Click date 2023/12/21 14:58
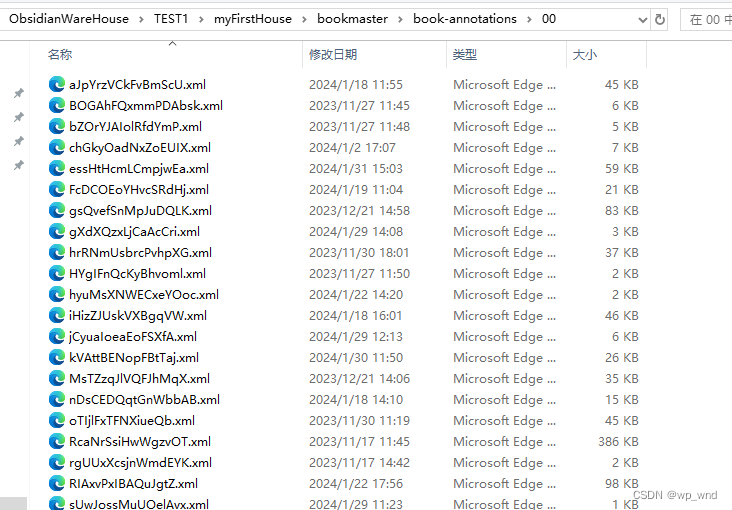 (359, 211)
